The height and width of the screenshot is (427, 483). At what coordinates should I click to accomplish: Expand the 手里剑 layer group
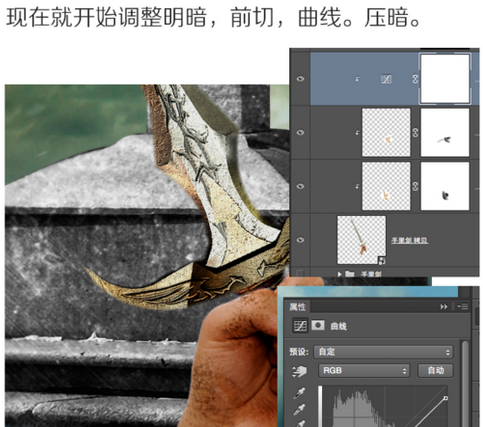point(339,274)
